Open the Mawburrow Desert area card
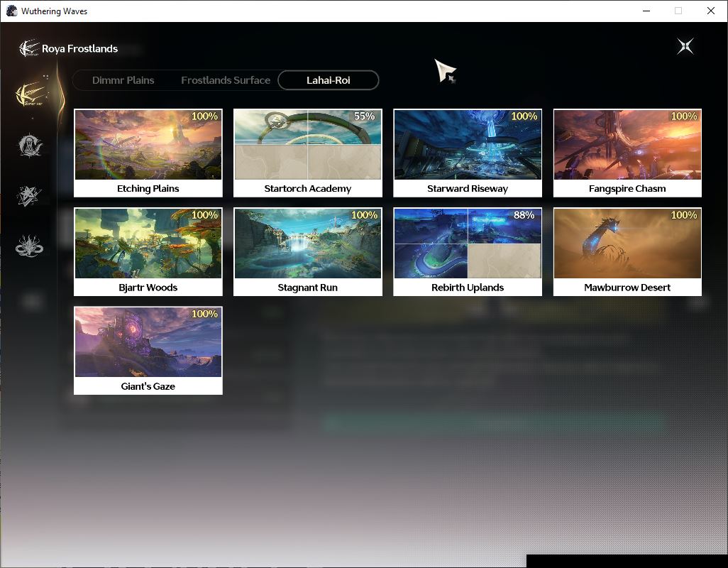This screenshot has height=568, width=728. (627, 252)
